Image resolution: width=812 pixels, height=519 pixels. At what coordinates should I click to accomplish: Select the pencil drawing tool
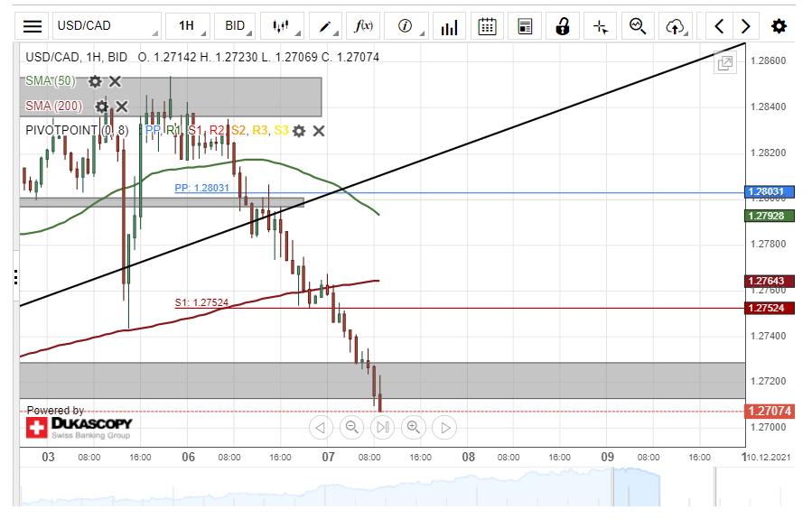point(326,26)
